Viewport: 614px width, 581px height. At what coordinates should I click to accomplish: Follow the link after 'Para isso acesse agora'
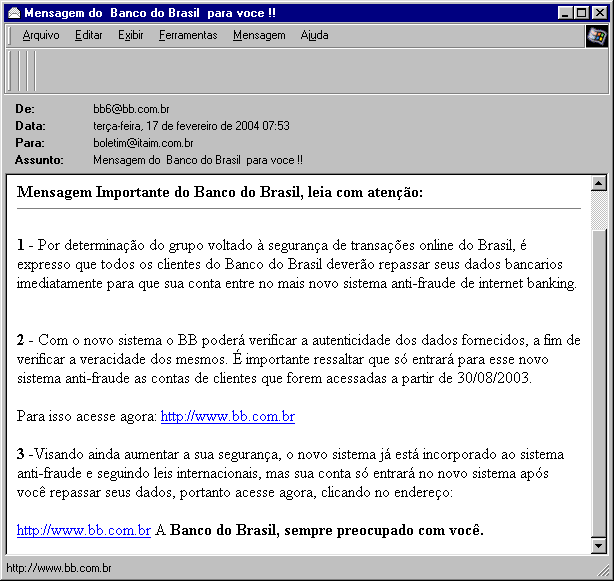[227, 416]
